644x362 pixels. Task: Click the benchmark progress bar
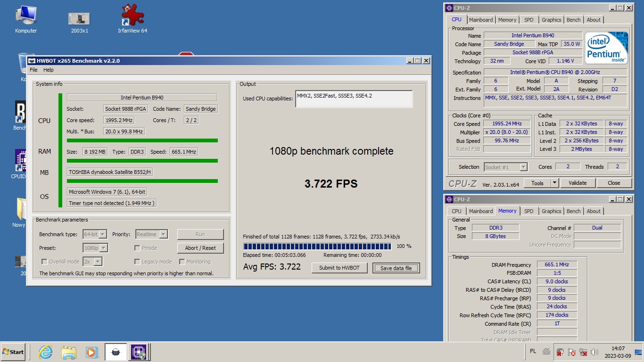pos(318,246)
